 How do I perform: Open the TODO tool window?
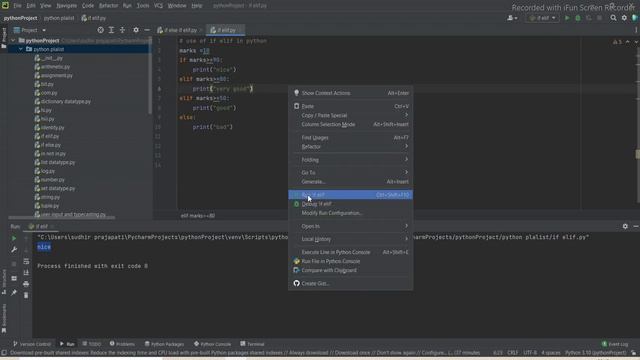pyautogui.click(x=91, y=344)
